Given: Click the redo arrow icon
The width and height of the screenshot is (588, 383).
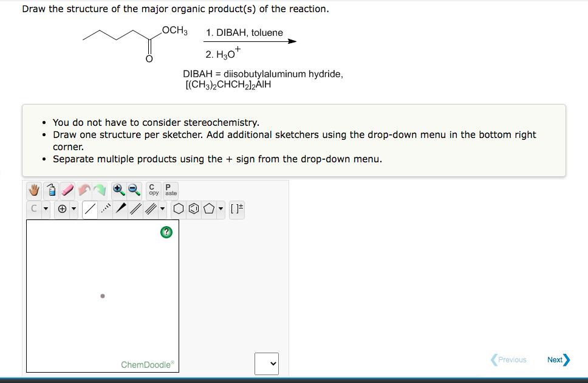Looking at the screenshot, I should tap(100, 190).
